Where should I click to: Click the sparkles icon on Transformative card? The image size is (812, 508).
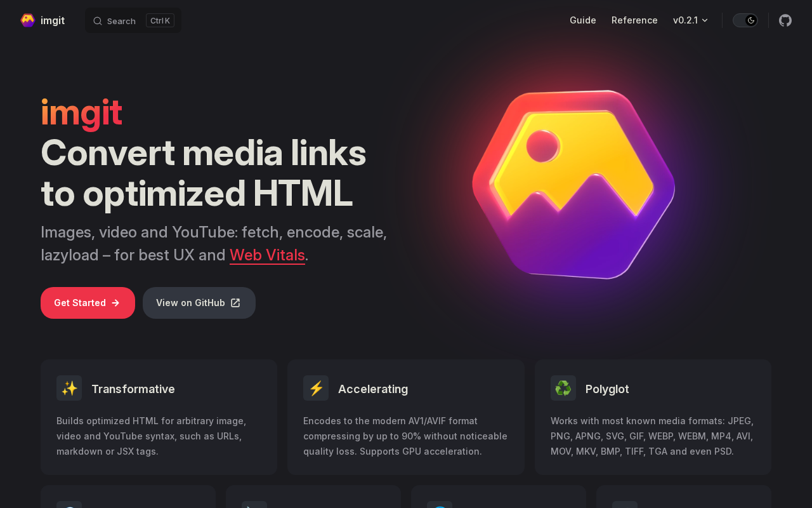pyautogui.click(x=69, y=388)
